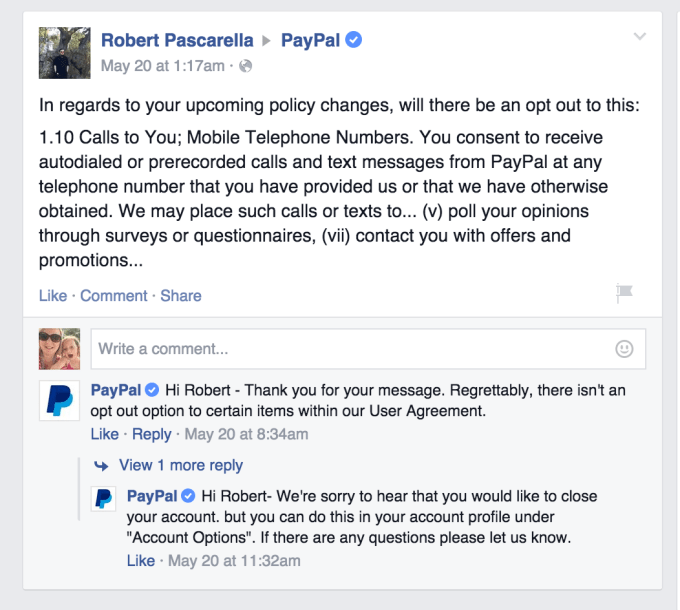
Task: Like Robert Pascarella's post
Action: tap(52, 295)
